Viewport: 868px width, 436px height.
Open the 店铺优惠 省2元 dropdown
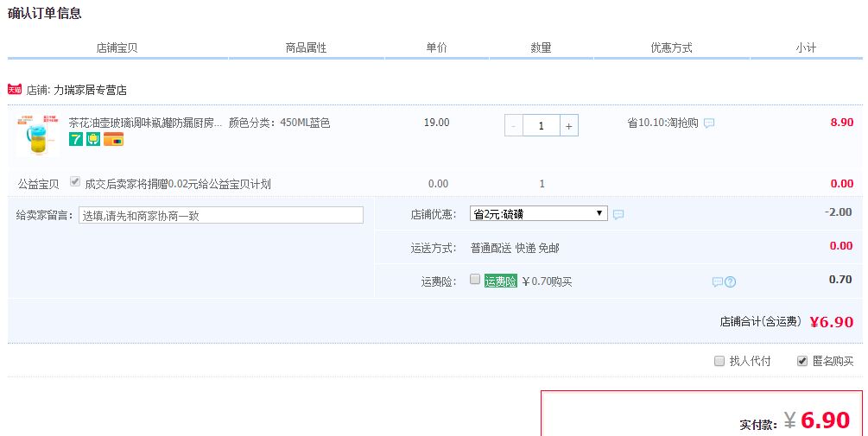coord(539,213)
